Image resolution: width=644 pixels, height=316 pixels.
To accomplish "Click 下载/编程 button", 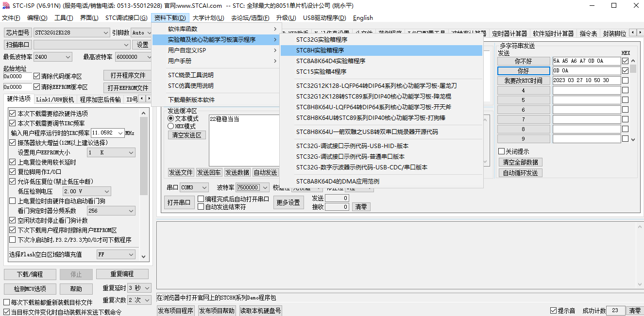I will coord(30,274).
